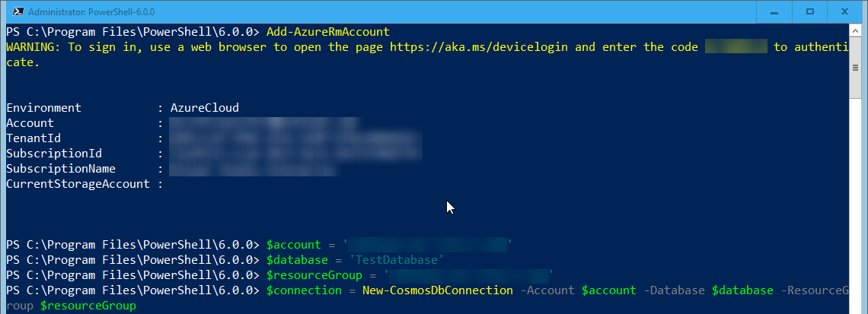Click the SubscriptionName field label
Image resolution: width=868 pixels, height=314 pixels.
(x=61, y=169)
